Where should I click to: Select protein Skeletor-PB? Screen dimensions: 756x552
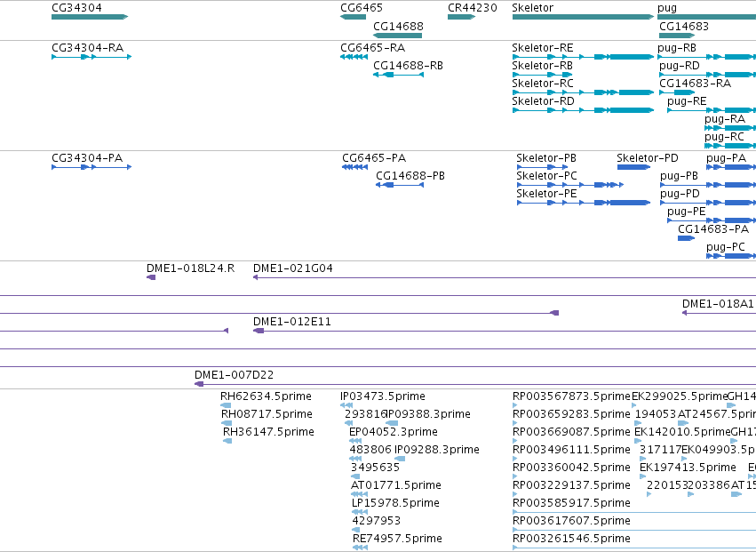pyautogui.click(x=543, y=167)
